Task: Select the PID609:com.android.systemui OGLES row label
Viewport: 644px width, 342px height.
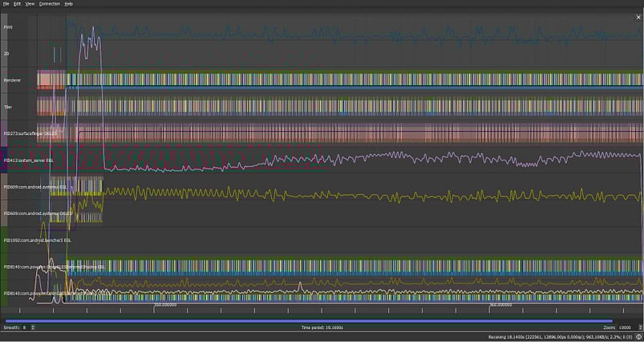Action: [x=38, y=214]
